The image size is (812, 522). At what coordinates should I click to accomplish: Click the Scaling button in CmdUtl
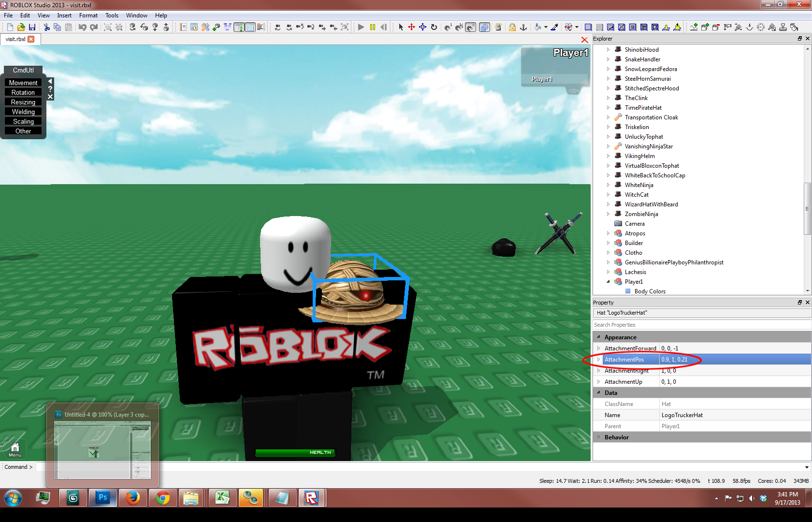pyautogui.click(x=23, y=121)
